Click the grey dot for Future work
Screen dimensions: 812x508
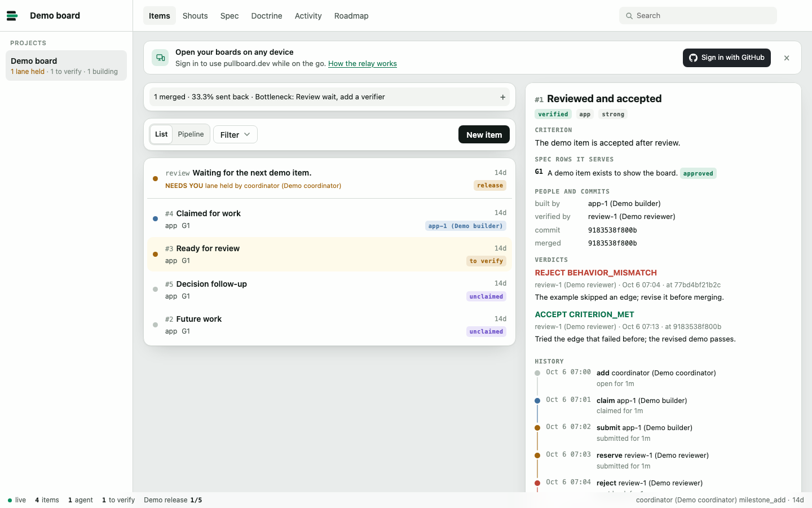tap(155, 325)
